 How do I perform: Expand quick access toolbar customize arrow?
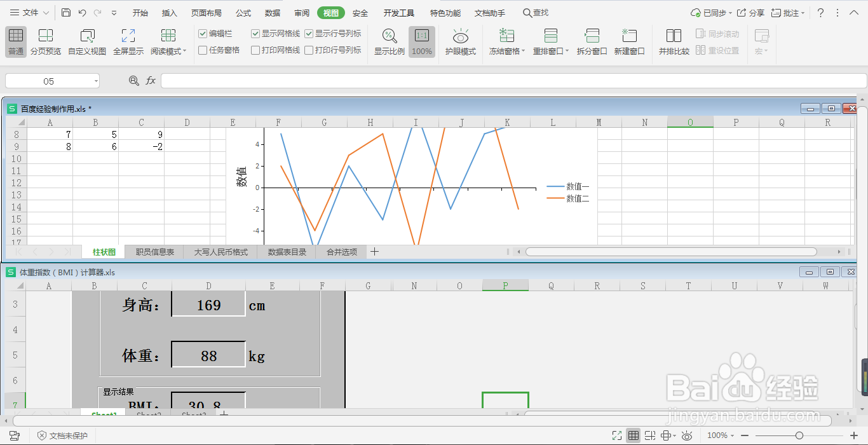(114, 13)
